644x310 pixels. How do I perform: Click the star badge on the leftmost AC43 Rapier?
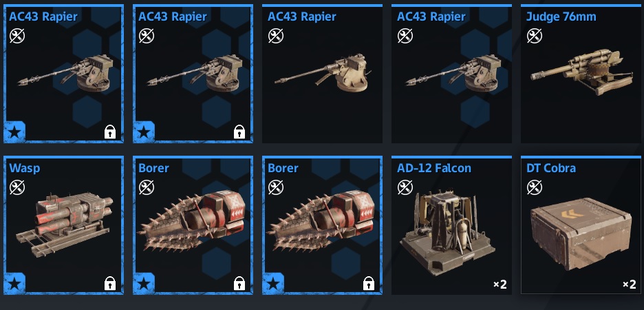14,132
